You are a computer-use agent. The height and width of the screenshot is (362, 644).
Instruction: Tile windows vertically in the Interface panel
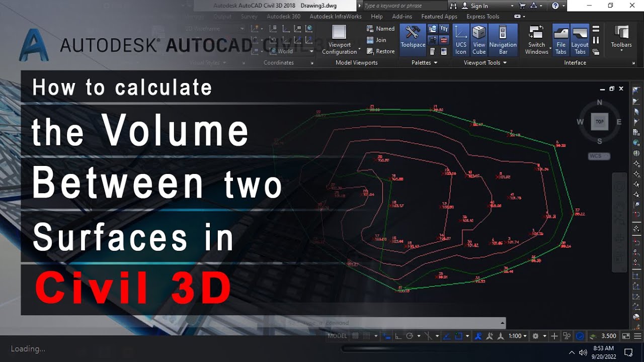tap(596, 40)
